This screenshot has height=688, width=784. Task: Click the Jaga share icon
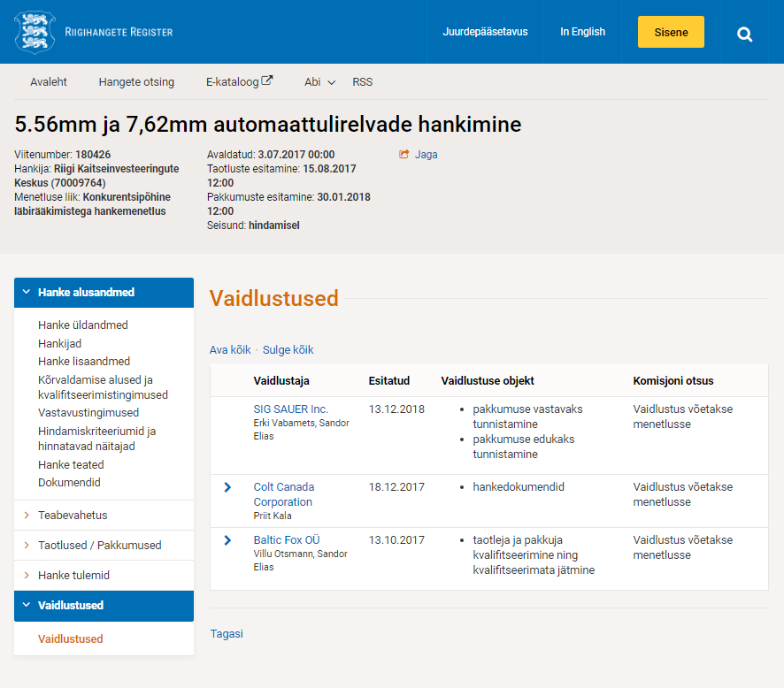tap(404, 155)
